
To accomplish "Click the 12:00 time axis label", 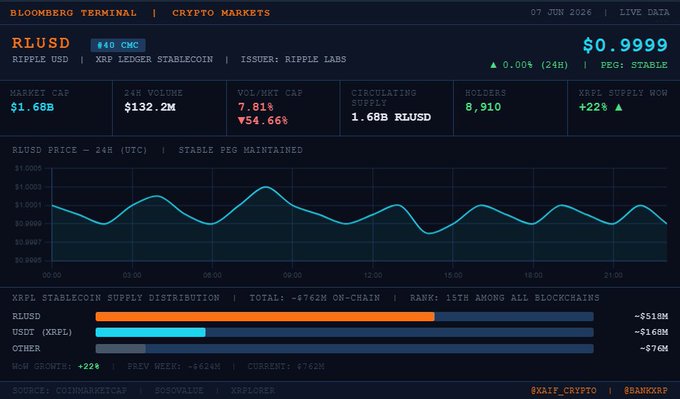I will click(x=373, y=275).
